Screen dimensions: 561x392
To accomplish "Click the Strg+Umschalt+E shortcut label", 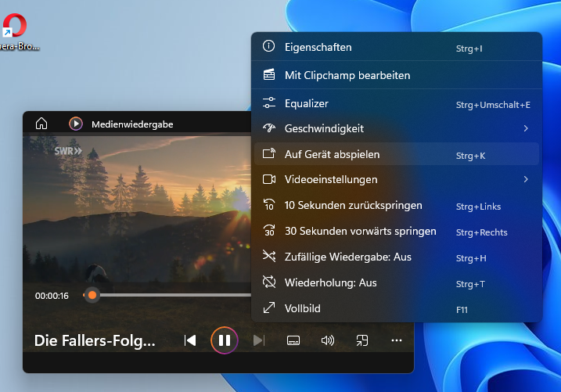I will [493, 105].
